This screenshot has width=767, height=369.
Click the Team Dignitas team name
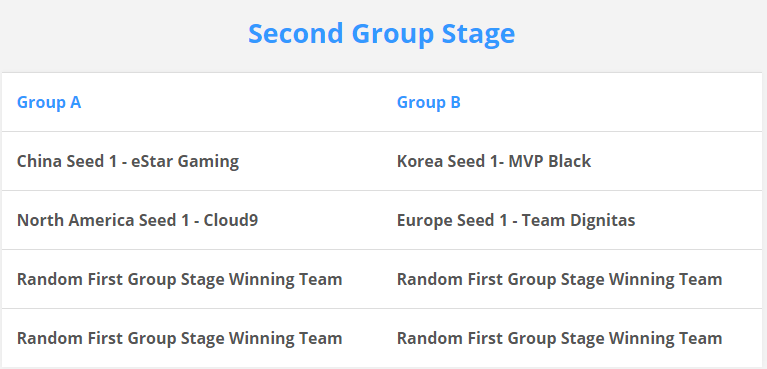578,221
